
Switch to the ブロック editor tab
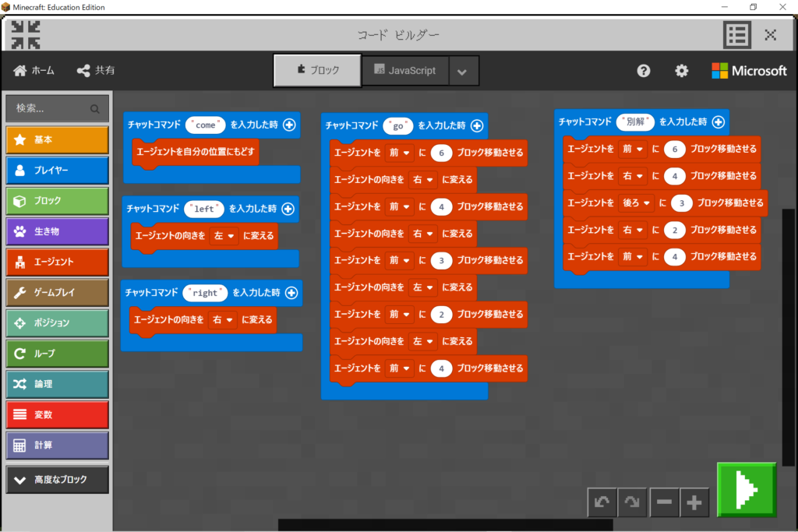click(x=317, y=71)
